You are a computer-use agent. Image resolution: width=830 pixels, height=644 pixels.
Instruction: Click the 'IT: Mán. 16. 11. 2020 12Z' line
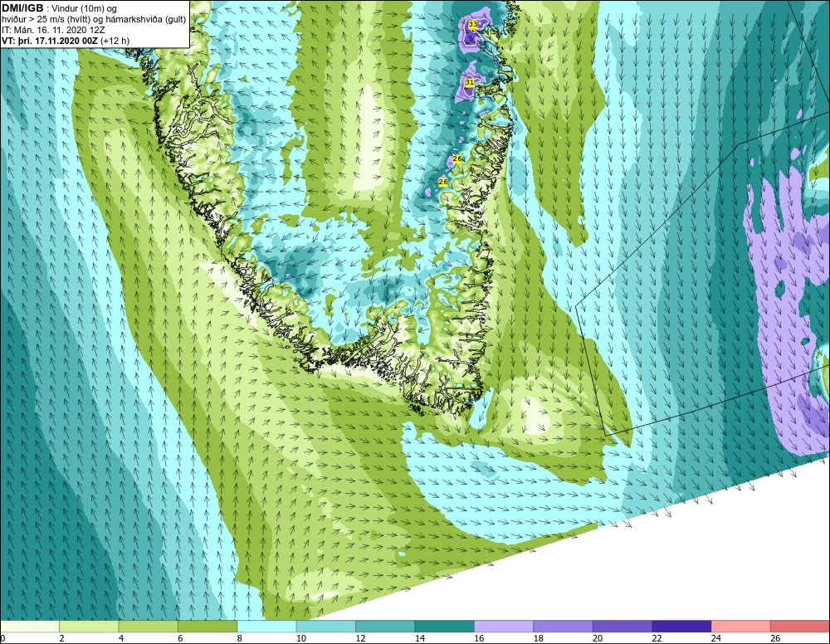coord(53,30)
